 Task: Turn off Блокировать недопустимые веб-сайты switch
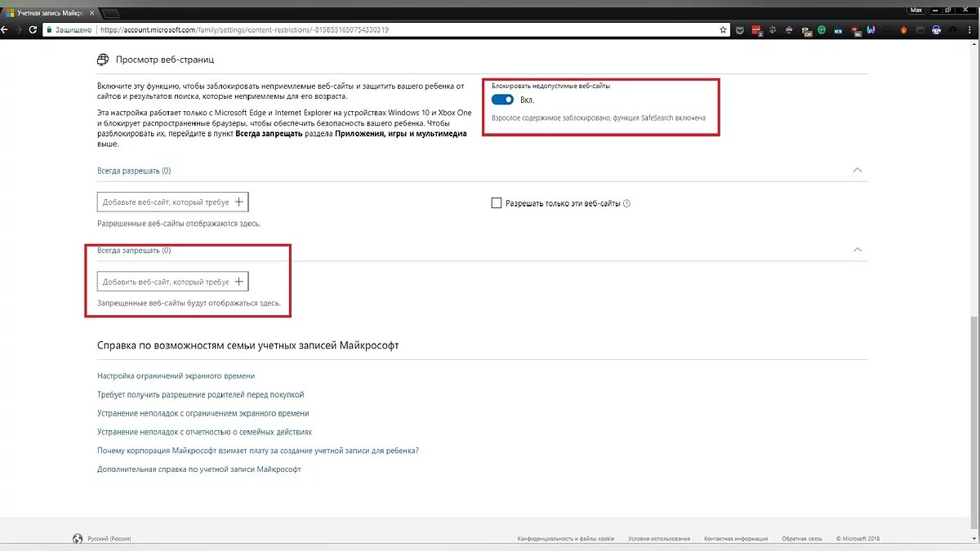click(503, 100)
